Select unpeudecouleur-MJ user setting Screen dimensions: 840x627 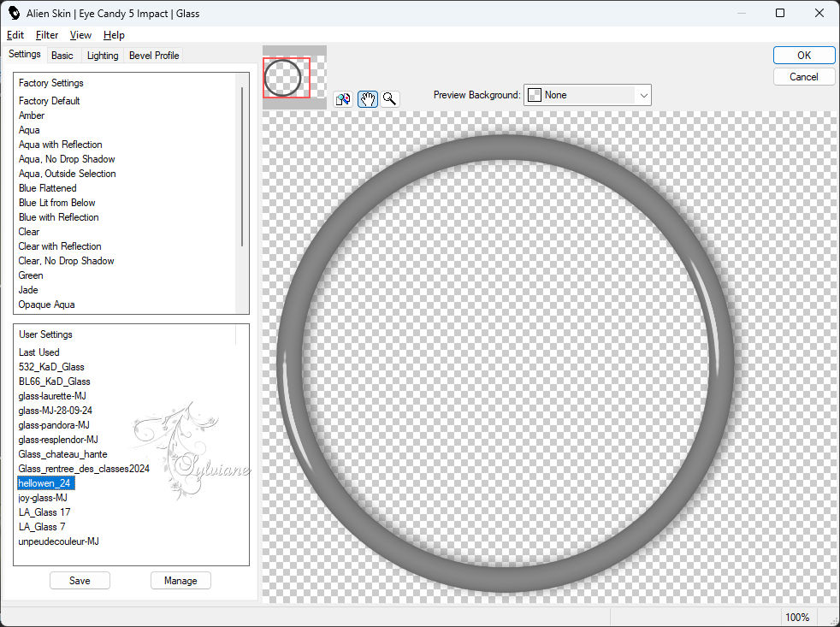click(58, 541)
